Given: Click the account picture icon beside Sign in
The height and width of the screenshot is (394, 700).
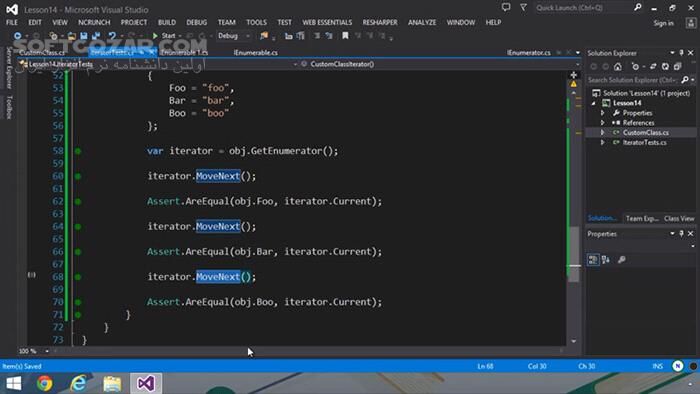Looking at the screenshot, I should coord(691,23).
